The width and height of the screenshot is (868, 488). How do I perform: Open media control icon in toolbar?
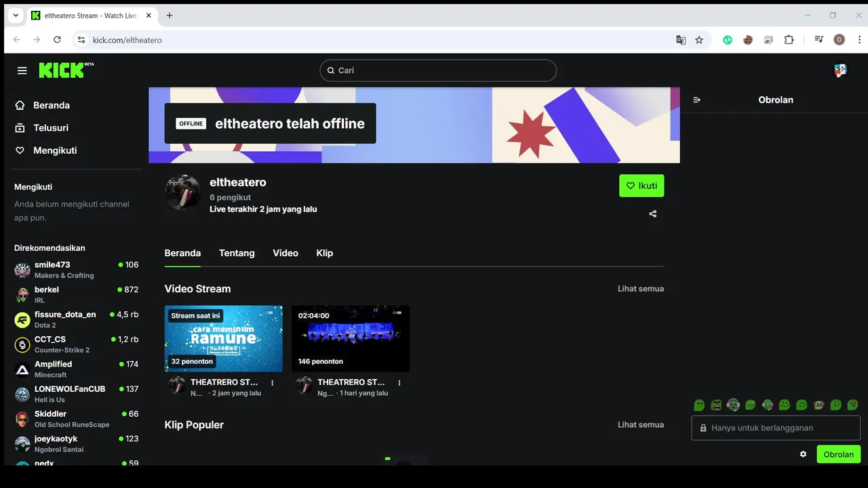pos(819,40)
